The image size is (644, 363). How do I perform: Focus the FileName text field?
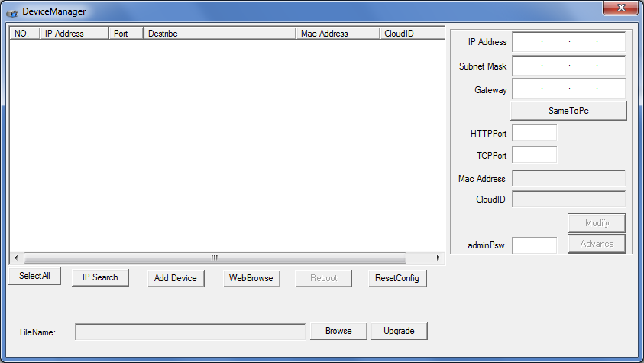click(x=190, y=332)
